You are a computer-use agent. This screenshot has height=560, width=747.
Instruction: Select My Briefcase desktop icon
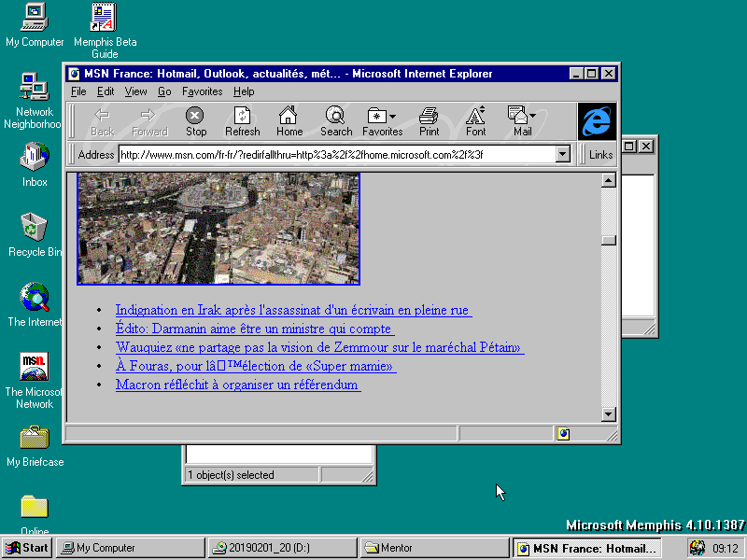(35, 446)
